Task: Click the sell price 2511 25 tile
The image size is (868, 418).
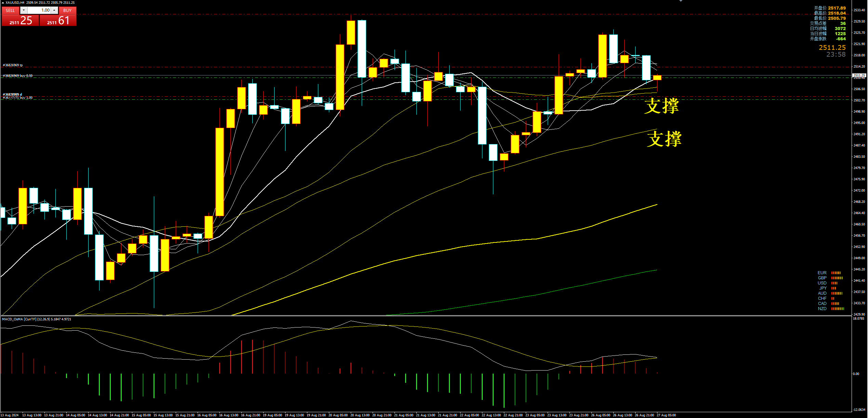Action: 21,21
